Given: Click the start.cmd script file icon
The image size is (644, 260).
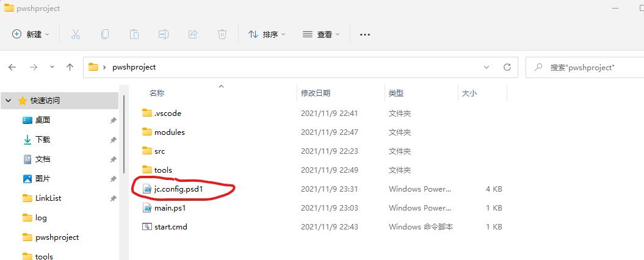Looking at the screenshot, I should pos(147,226).
